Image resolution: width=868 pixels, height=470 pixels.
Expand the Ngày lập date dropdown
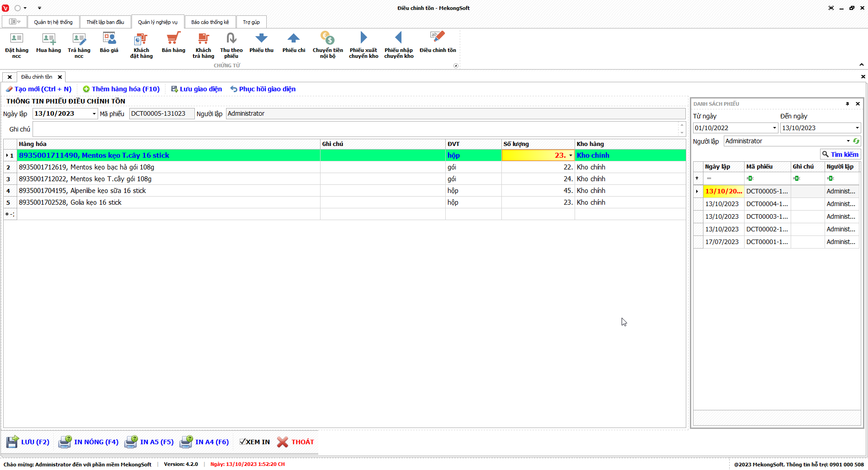(94, 114)
